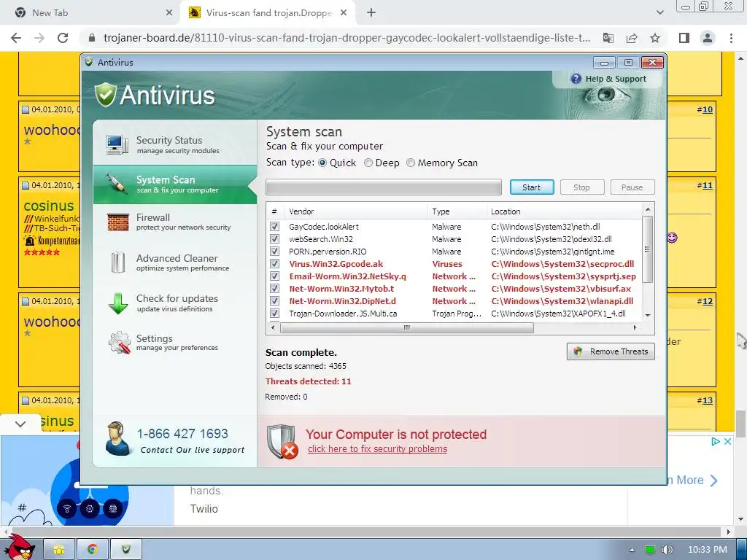Open Security Status menu item

click(x=175, y=144)
